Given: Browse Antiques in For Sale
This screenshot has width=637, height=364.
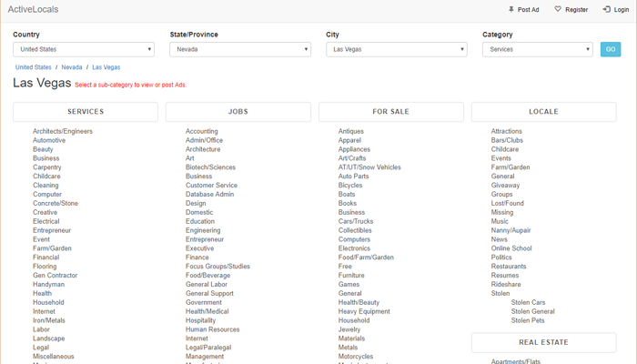Looking at the screenshot, I should tap(351, 131).
